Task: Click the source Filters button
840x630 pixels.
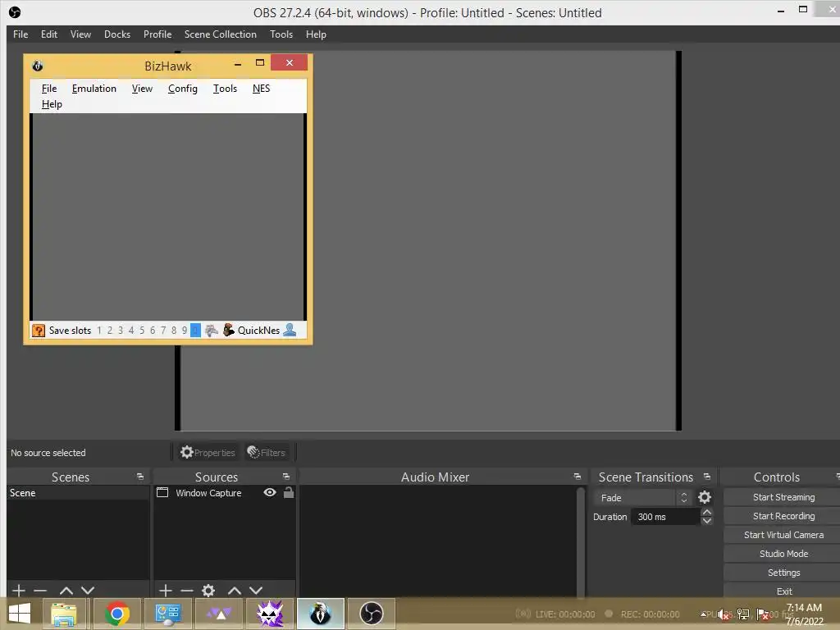Action: tap(267, 453)
